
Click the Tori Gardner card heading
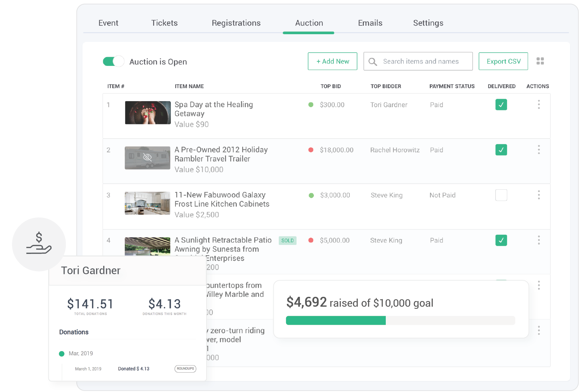91,270
